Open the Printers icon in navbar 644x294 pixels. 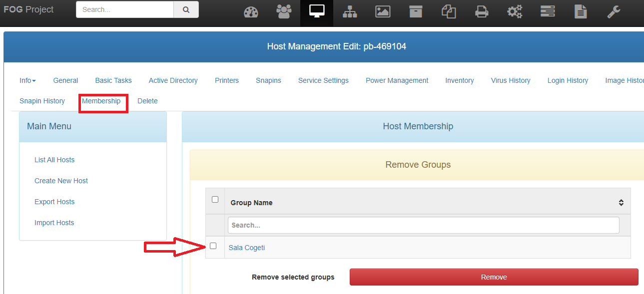click(482, 12)
